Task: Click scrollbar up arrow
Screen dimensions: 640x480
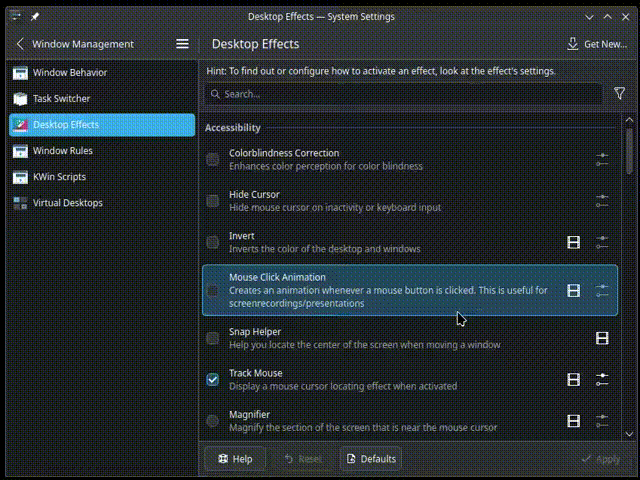Action: click(629, 120)
